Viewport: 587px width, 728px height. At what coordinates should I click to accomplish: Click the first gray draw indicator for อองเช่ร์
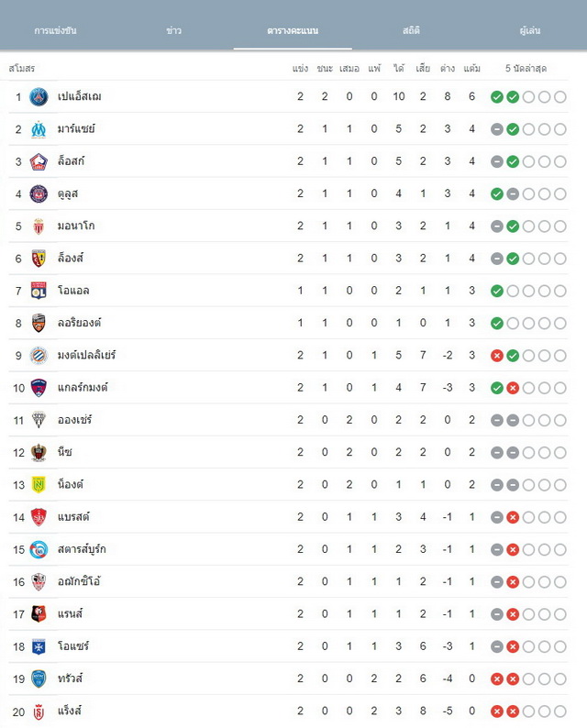pos(497,420)
